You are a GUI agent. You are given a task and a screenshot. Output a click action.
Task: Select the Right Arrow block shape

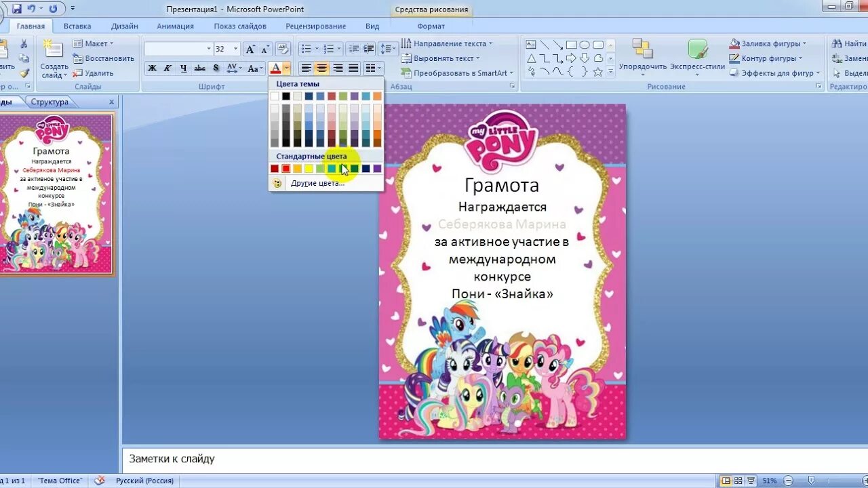point(572,58)
